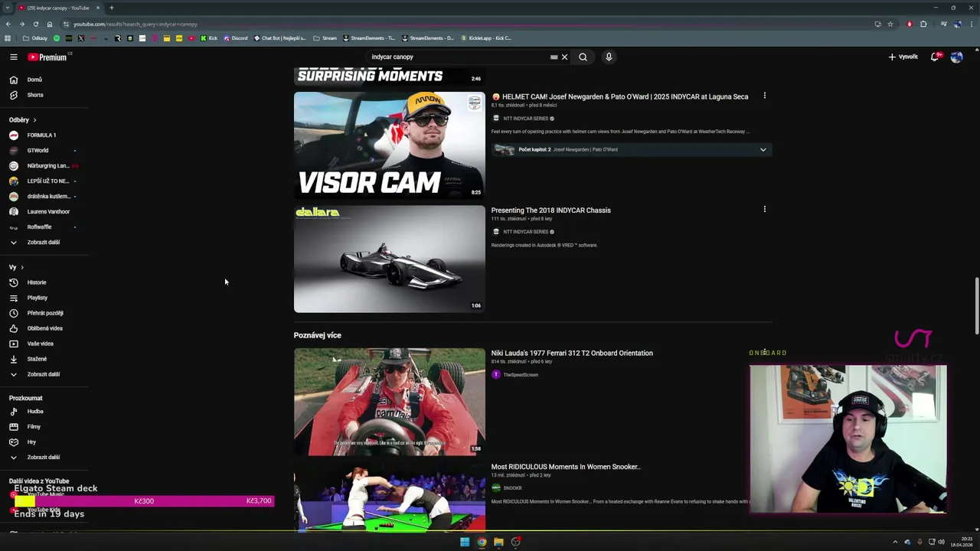This screenshot has height=551, width=980.
Task: Open the on-screen keyboard icon in search box
Action: 554,57
